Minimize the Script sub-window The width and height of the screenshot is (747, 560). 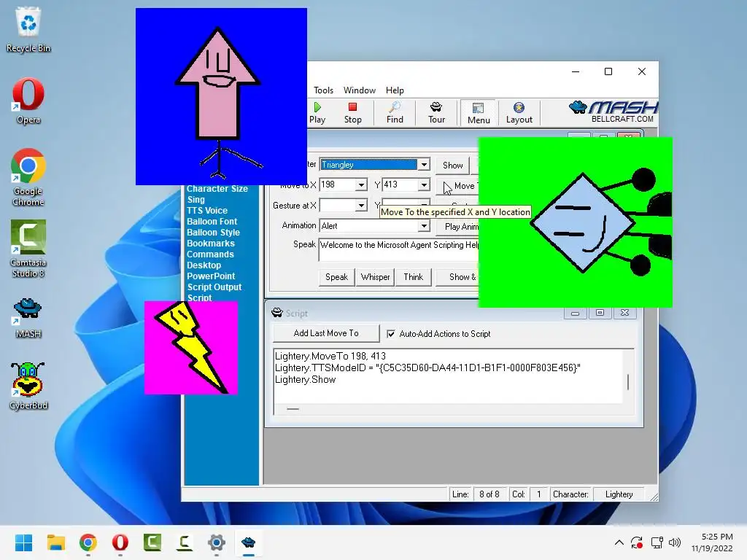575,313
